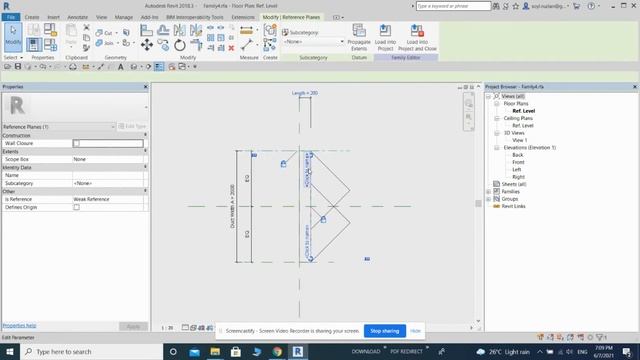Expand the Groups node in Project Browser
The image size is (640, 360).
pos(489,199)
